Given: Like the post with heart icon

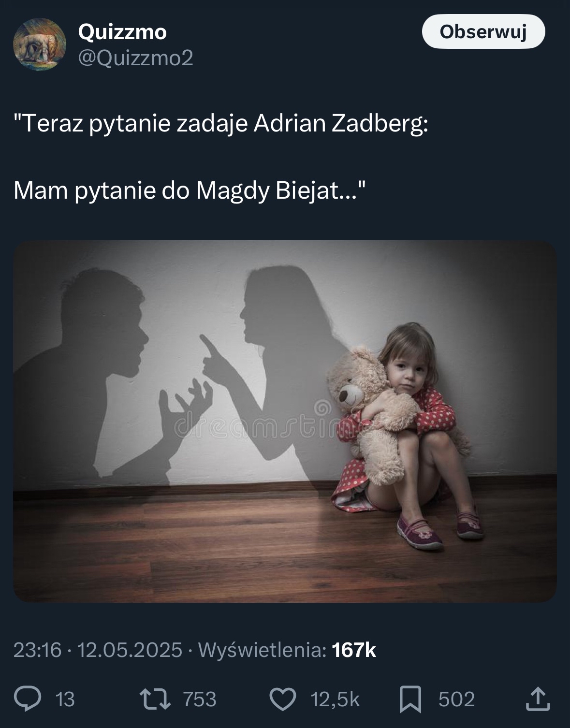Looking at the screenshot, I should click(x=282, y=699).
